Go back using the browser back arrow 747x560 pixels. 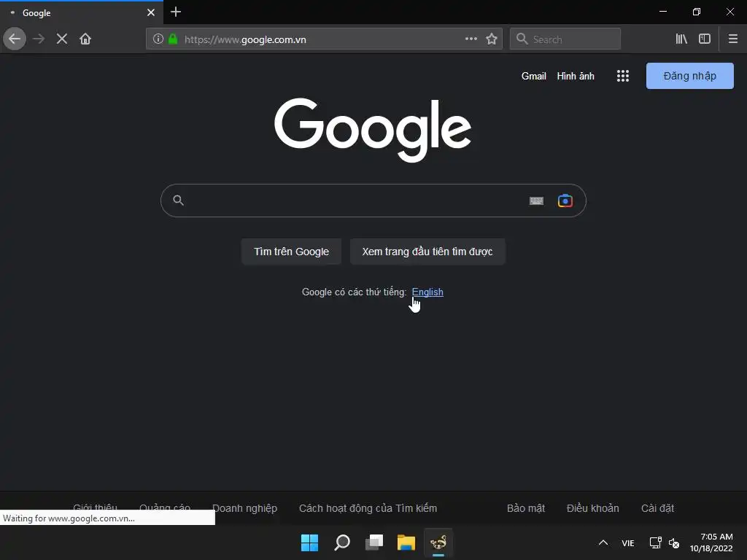15,39
